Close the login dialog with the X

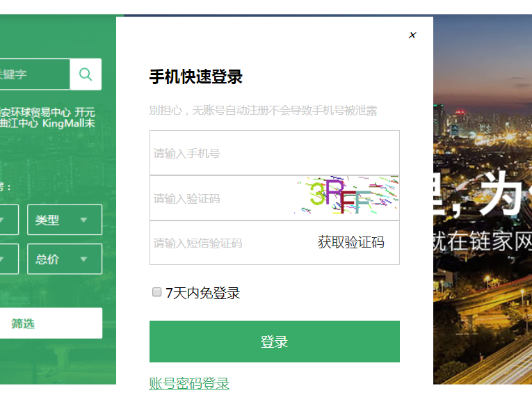(412, 35)
